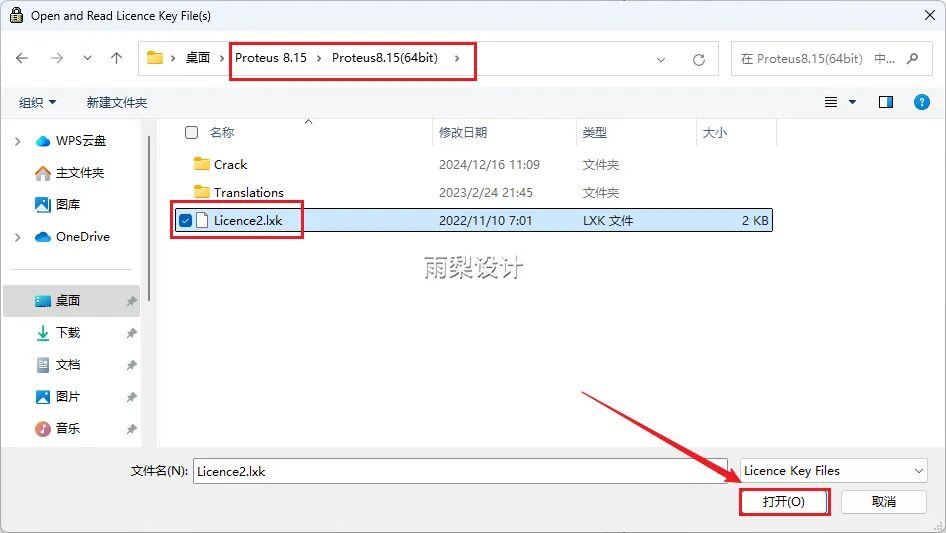946x533 pixels.
Task: Select the Licence2.lxk file name
Action: (248, 220)
